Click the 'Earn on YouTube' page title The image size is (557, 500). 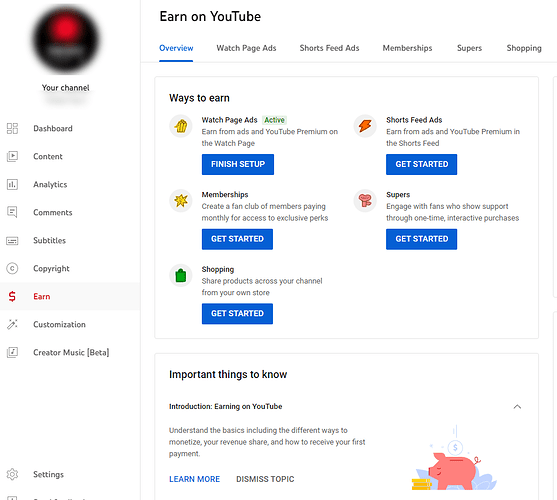click(x=210, y=17)
